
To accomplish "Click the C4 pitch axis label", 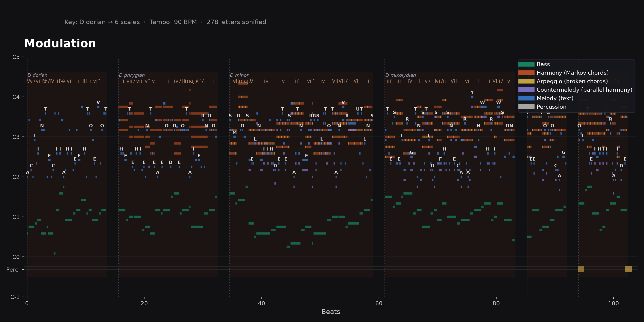I will [16, 97].
